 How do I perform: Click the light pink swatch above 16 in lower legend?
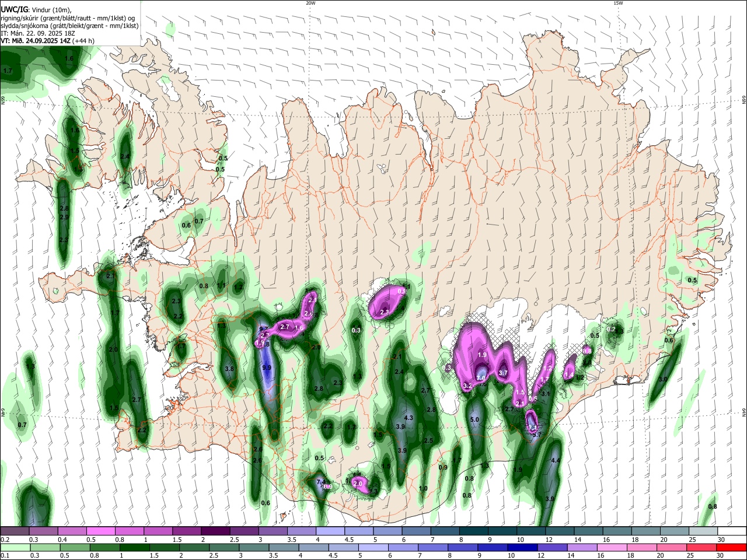click(x=611, y=548)
